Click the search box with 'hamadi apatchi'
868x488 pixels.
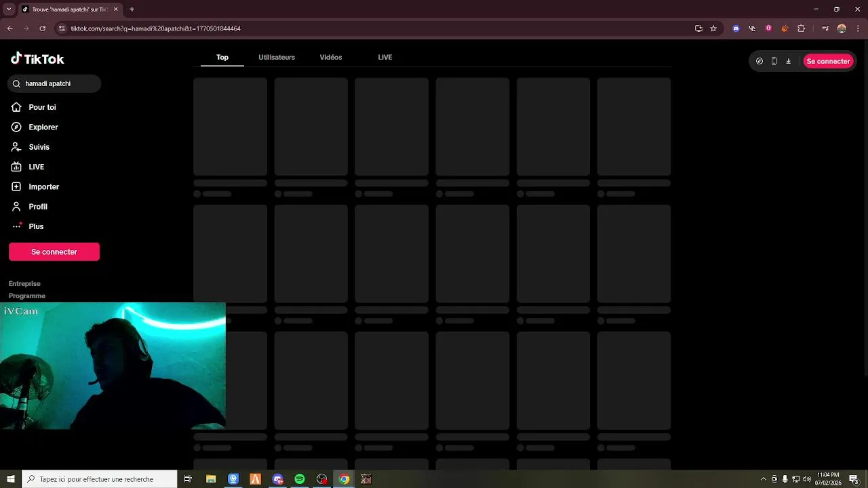54,83
